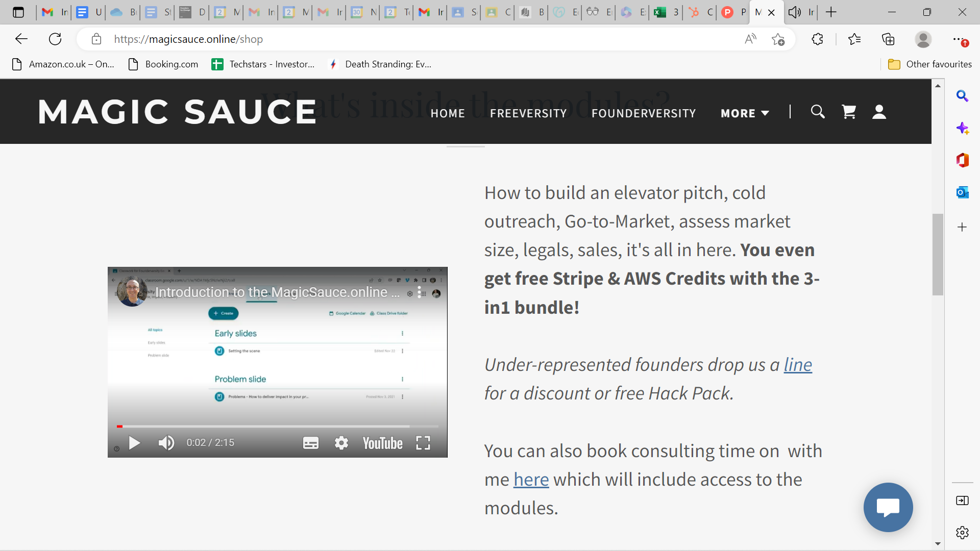Refresh the current page
The height and width of the screenshot is (551, 980).
click(55, 39)
